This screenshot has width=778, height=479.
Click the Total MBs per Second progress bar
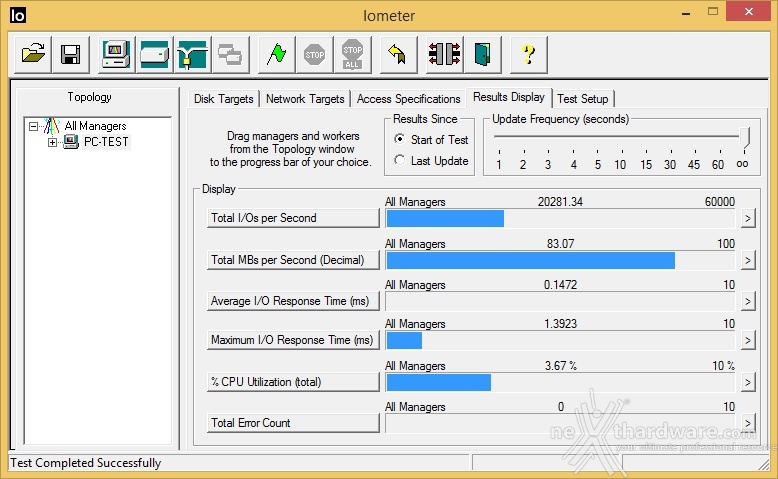(x=560, y=261)
